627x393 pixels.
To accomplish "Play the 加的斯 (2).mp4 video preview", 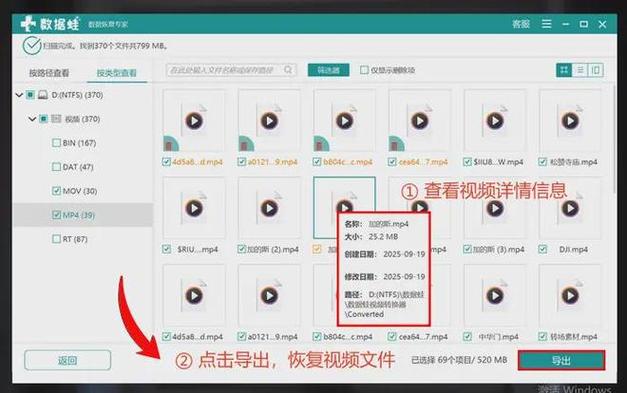I will point(269,208).
